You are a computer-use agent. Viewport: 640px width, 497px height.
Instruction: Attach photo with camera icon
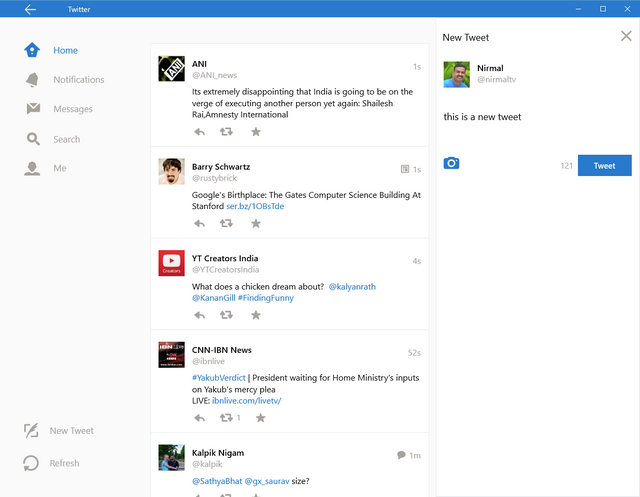click(451, 163)
